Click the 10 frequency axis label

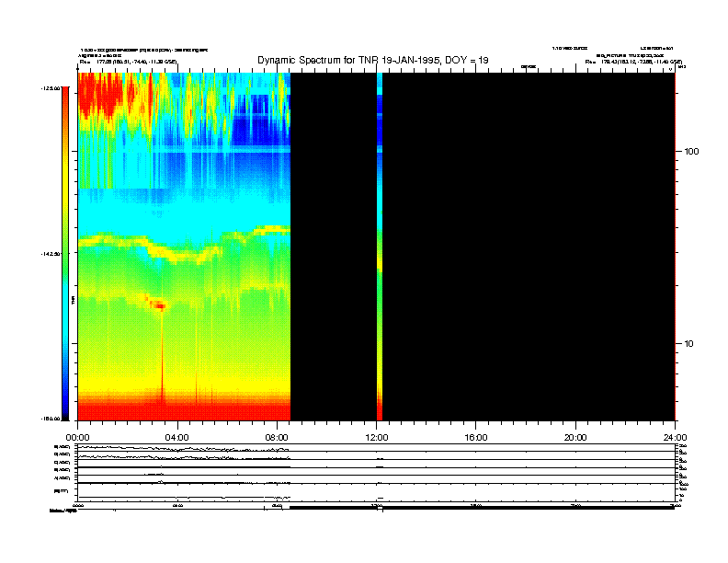pos(689,344)
